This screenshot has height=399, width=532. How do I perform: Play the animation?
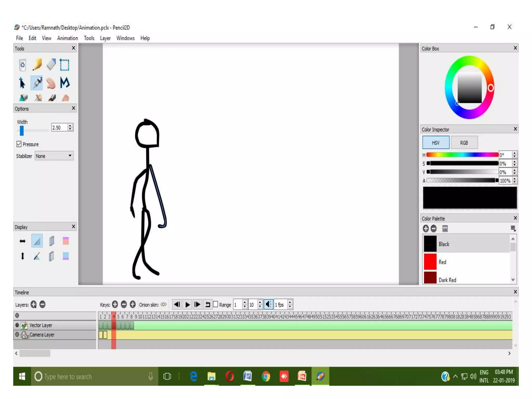[187, 304]
